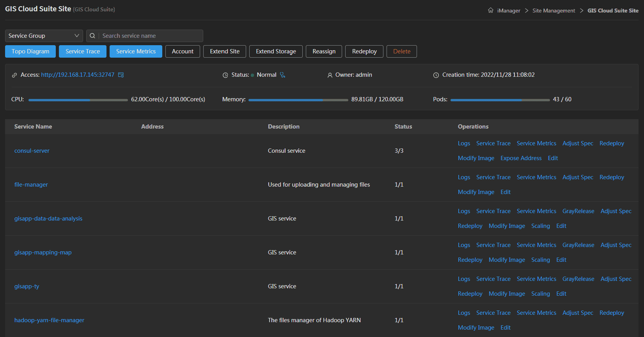
Task: View Logs for consul-server
Action: (464, 143)
